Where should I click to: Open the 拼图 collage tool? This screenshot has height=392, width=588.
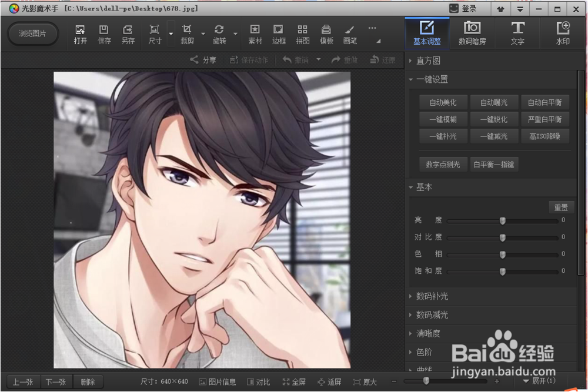(303, 35)
